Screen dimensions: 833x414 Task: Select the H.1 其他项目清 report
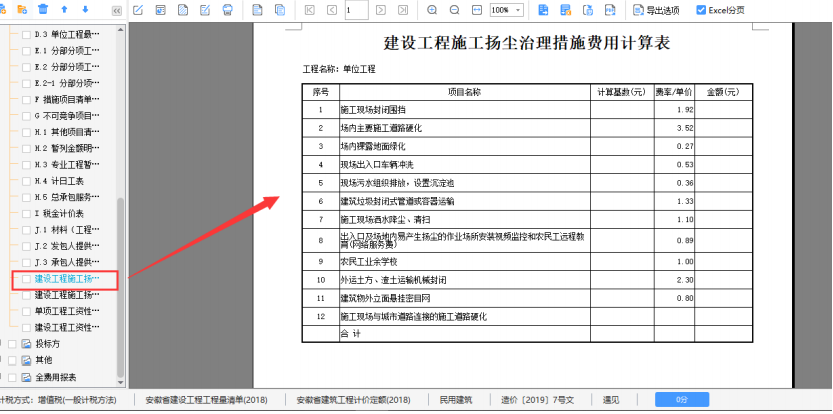[x=67, y=132]
